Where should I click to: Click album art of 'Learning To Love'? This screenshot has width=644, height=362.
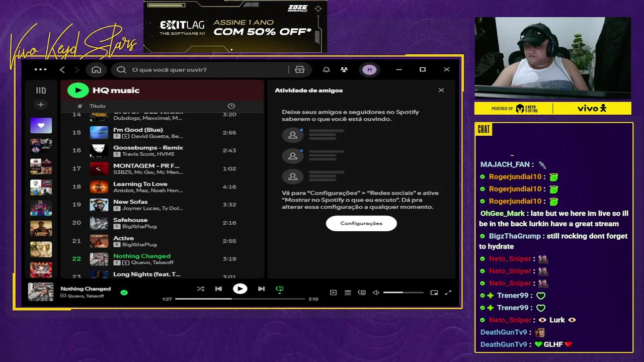point(99,187)
